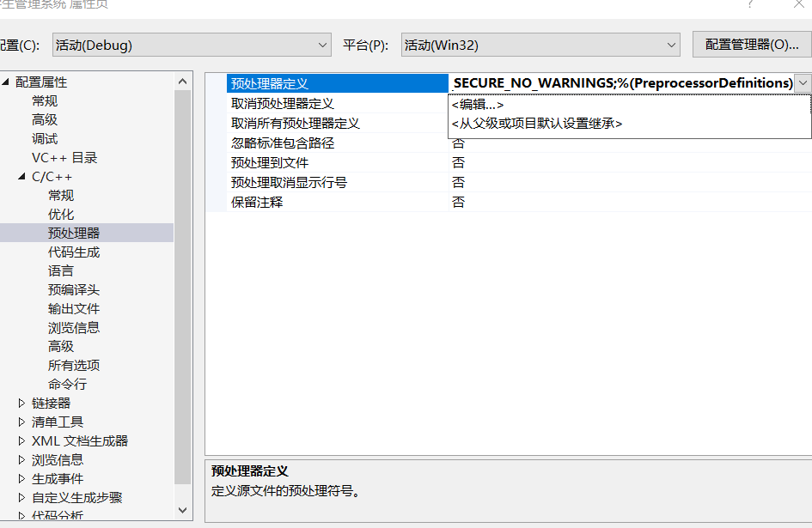This screenshot has height=528, width=812.
Task: Select 高级 under 配置属性
Action: tap(45, 119)
